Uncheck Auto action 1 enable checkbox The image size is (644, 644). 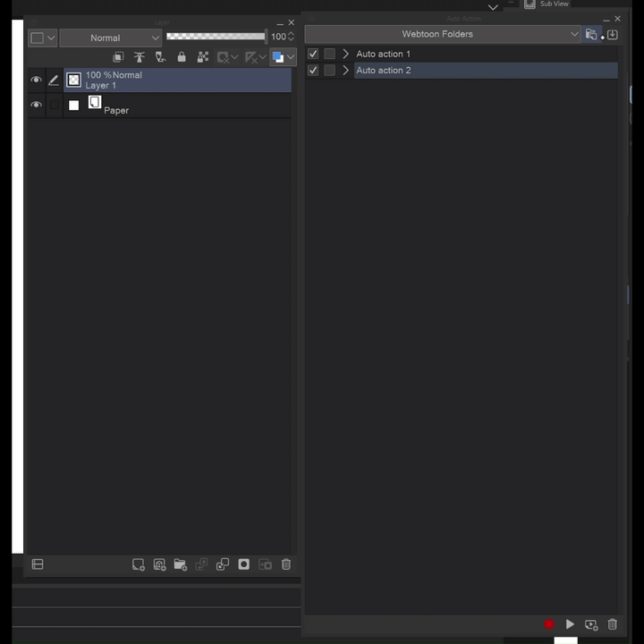313,54
